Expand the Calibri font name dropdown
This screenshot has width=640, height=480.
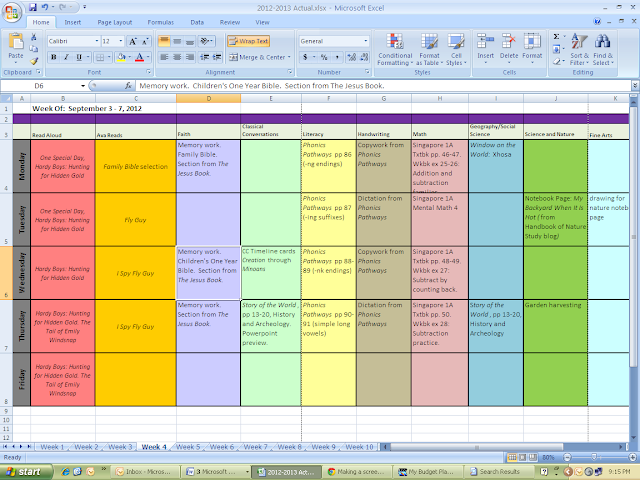point(97,41)
